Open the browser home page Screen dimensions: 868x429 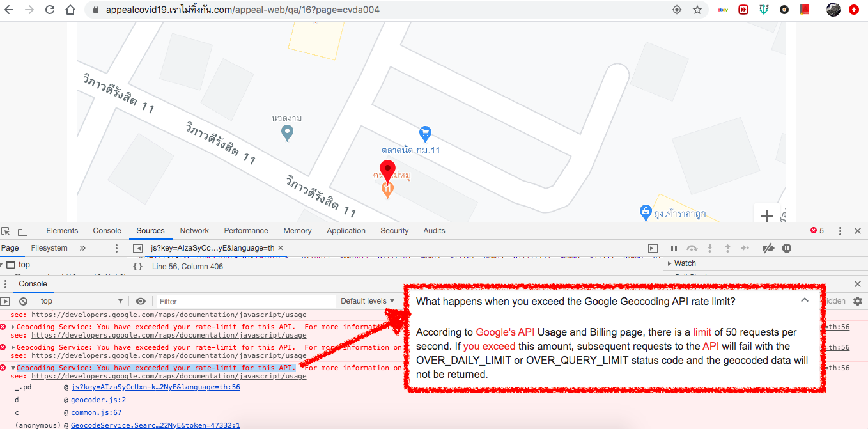71,10
